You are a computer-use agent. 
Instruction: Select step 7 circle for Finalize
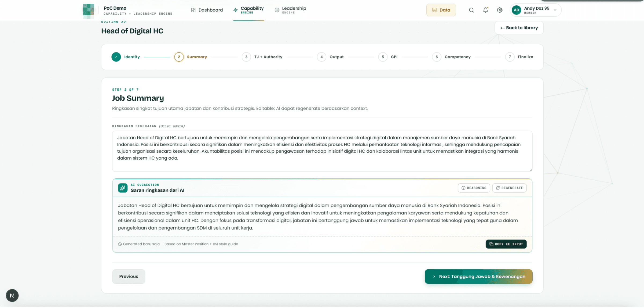510,57
